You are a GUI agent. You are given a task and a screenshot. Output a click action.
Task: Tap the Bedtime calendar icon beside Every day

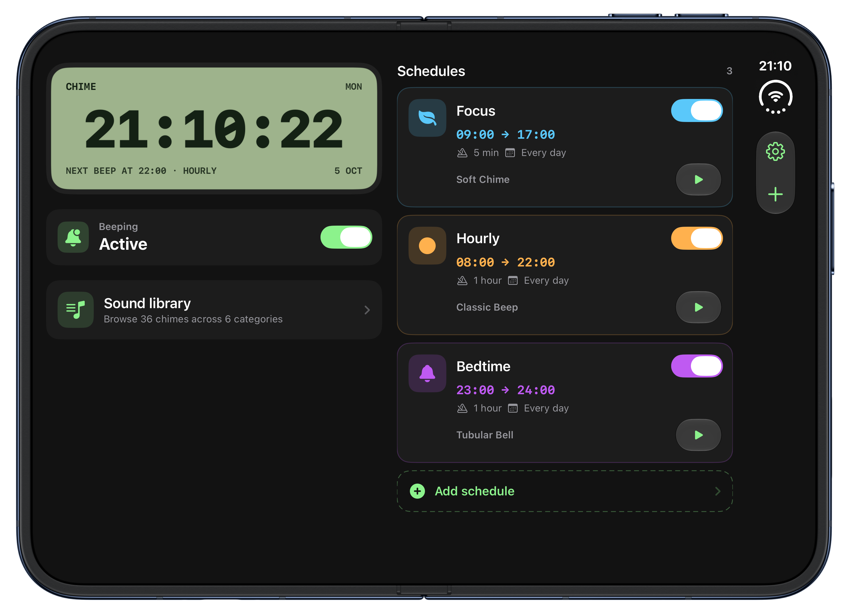513,408
